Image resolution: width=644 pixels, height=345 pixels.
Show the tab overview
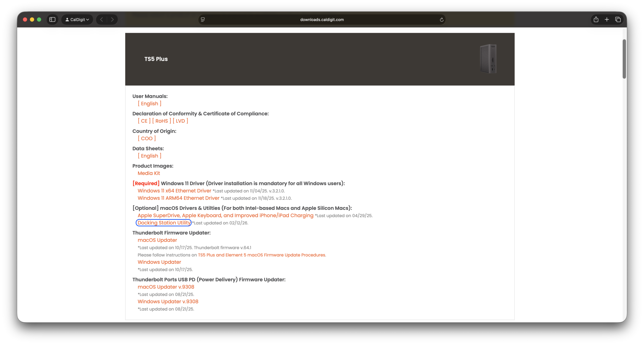[618, 20]
